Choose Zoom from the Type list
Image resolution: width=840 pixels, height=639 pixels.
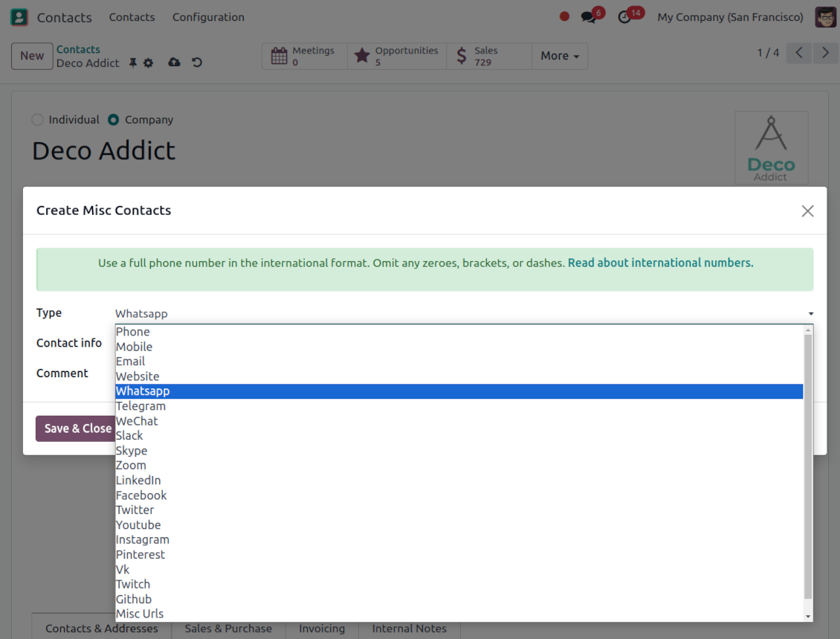[x=459, y=466]
